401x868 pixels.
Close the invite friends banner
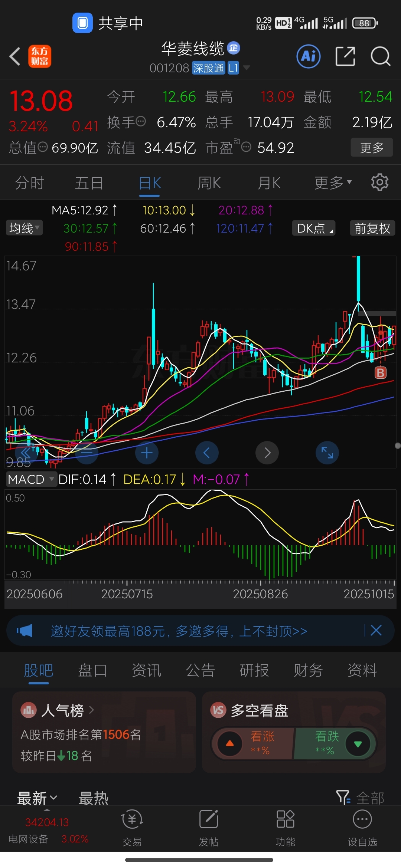[376, 630]
